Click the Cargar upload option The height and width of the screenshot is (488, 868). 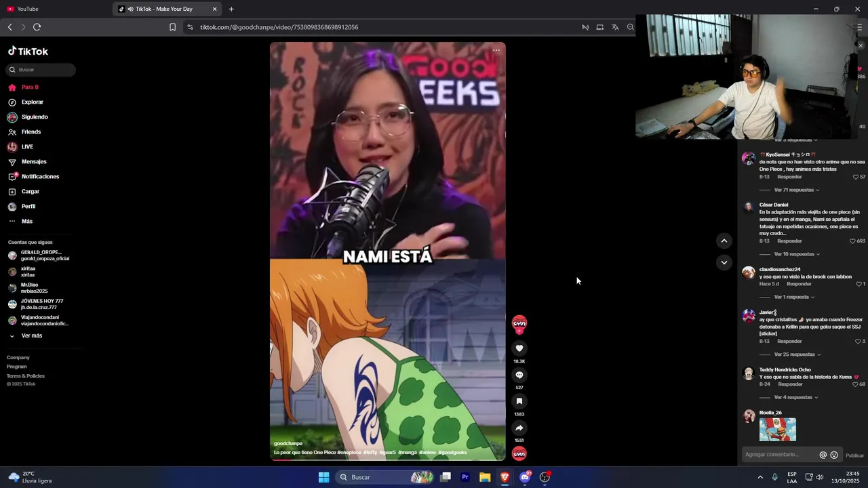[31, 192]
